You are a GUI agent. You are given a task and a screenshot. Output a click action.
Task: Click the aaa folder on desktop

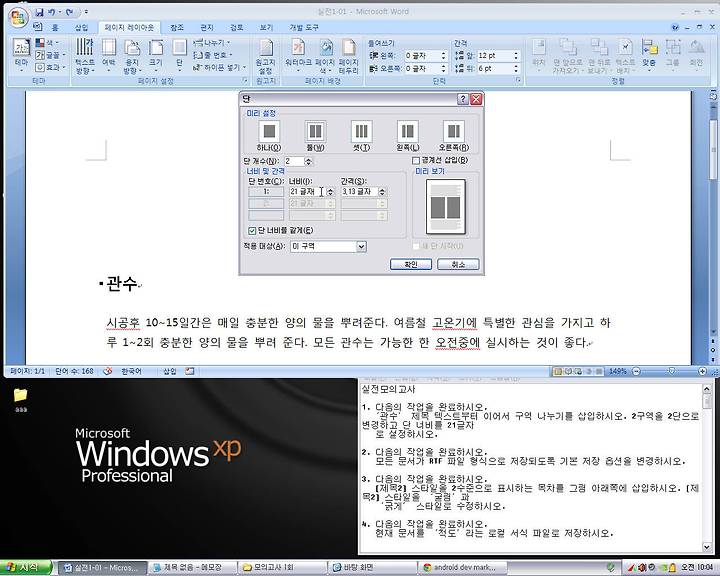pyautogui.click(x=20, y=399)
